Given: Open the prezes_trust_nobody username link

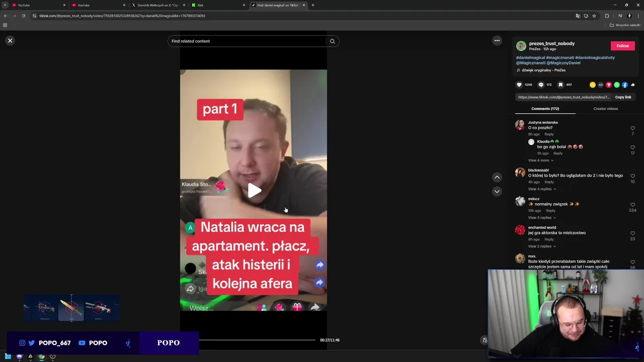Looking at the screenshot, I should (551, 44).
